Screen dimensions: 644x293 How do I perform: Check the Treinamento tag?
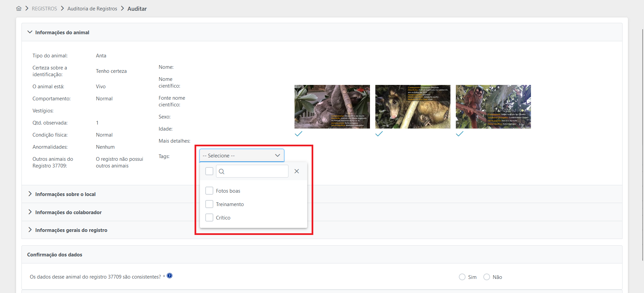[209, 204]
